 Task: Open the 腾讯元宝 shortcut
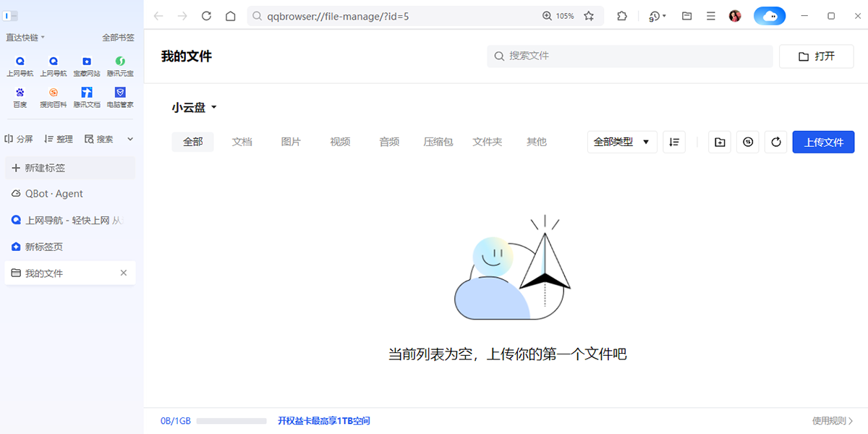tap(120, 67)
